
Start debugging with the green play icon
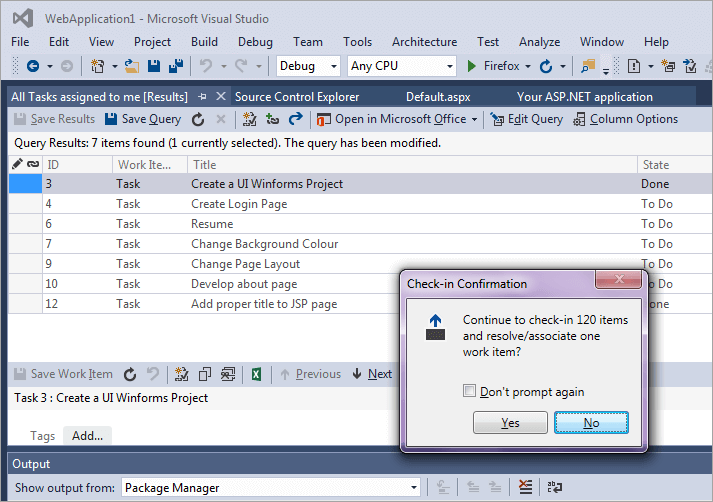[472, 66]
